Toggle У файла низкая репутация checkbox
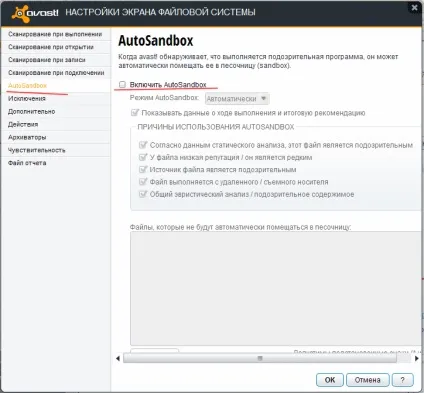The image size is (424, 393). pos(143,157)
